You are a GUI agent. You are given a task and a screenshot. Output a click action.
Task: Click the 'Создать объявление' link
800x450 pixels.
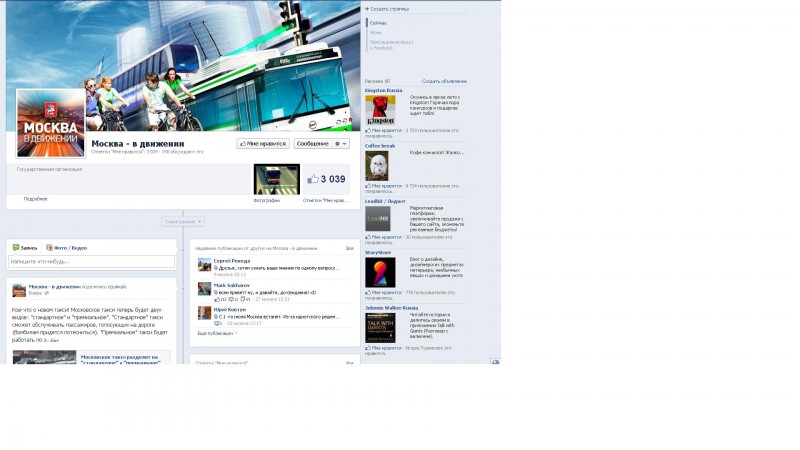(444, 82)
